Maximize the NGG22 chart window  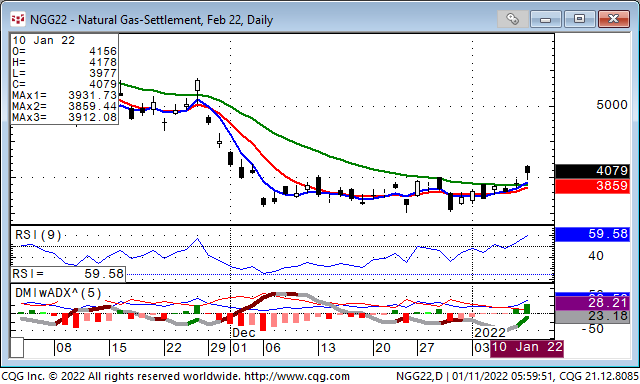tap(579, 19)
